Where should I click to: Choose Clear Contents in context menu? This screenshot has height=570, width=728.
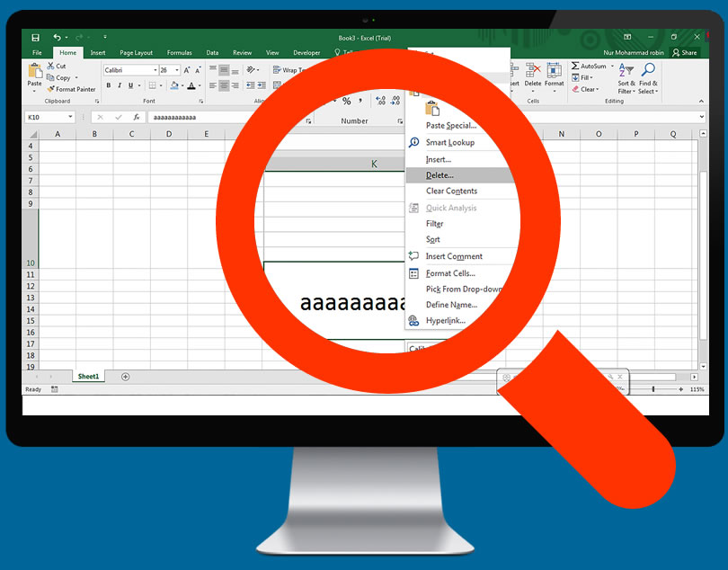(451, 191)
